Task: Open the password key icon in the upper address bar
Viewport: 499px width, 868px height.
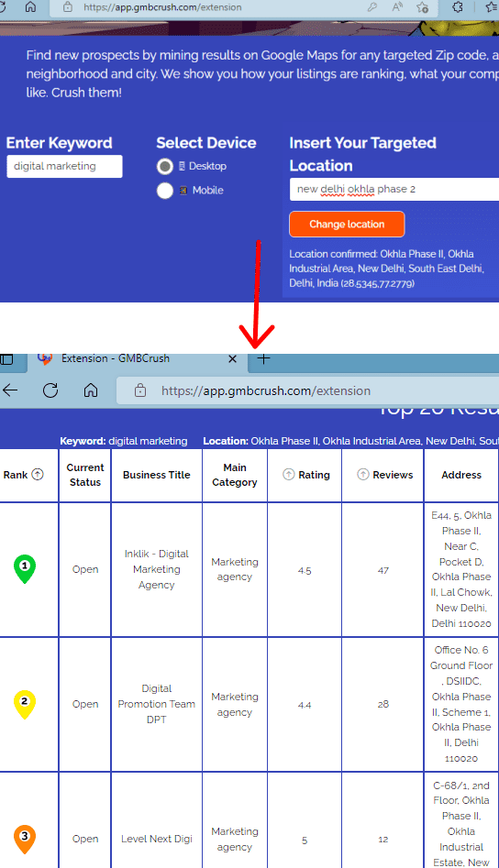Action: [372, 7]
